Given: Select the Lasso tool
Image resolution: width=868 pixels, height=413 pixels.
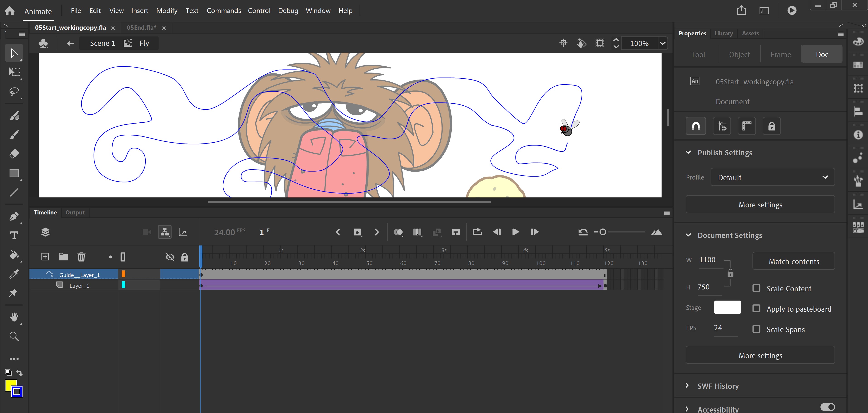Looking at the screenshot, I should point(14,91).
